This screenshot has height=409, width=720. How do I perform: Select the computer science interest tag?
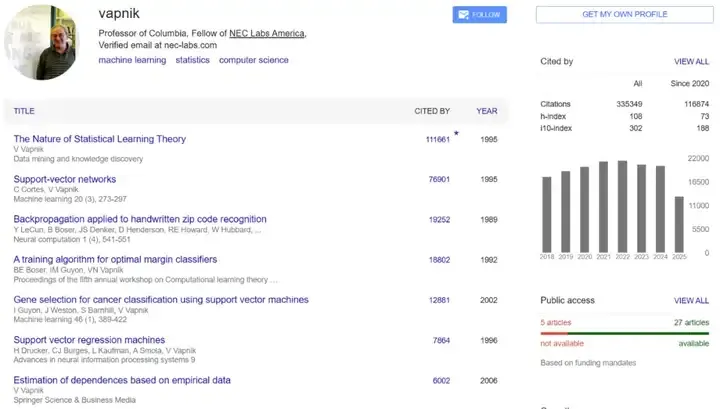[253, 60]
